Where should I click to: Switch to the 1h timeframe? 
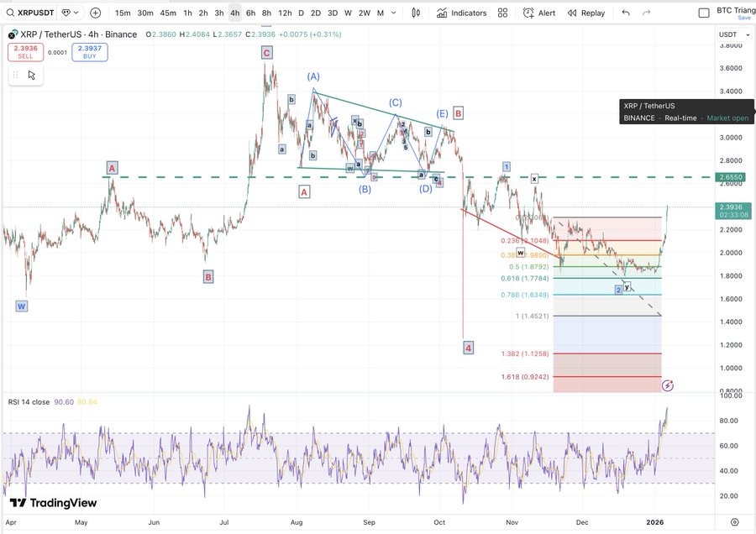(x=187, y=13)
